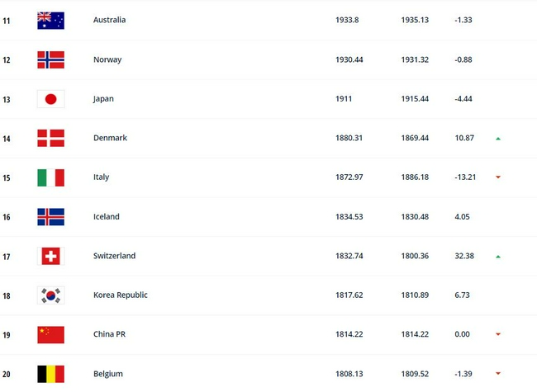
Task: Click the Korea Republic flag icon
Action: [50, 295]
